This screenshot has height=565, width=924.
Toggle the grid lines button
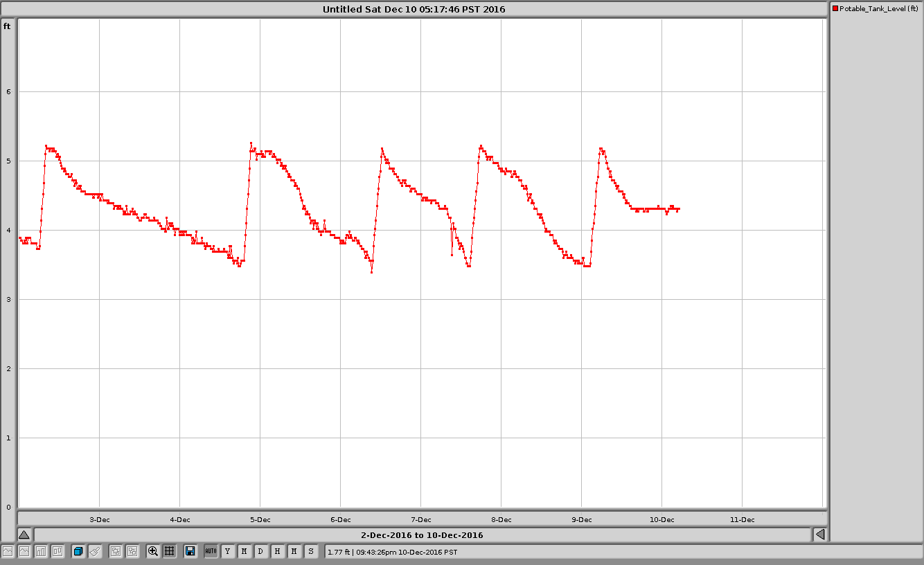coord(169,551)
